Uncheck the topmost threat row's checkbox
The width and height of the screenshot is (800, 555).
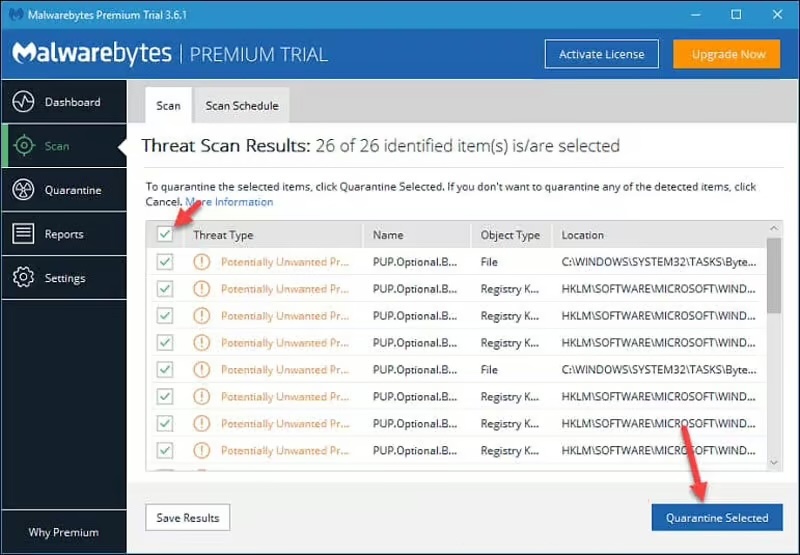pos(165,262)
